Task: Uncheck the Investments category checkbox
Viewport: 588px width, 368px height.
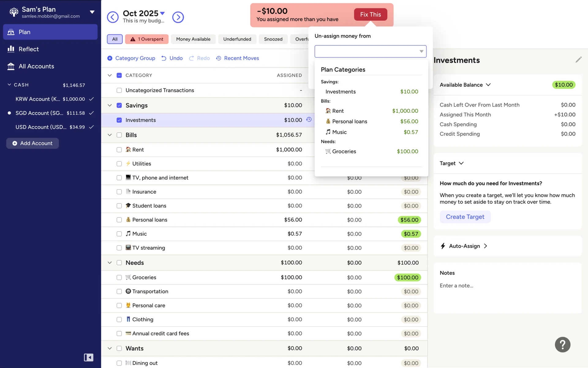Action: click(x=119, y=120)
